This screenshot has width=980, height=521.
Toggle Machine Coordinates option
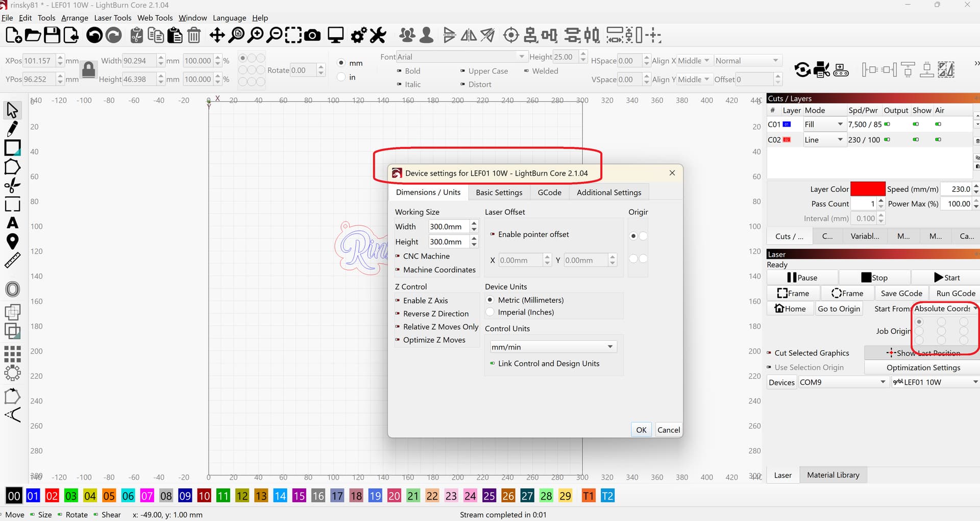435,270
